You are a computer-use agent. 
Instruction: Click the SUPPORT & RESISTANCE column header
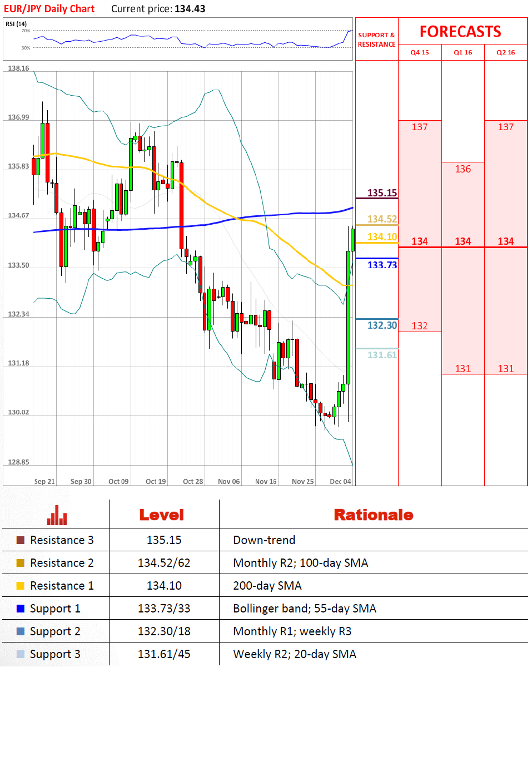376,39
